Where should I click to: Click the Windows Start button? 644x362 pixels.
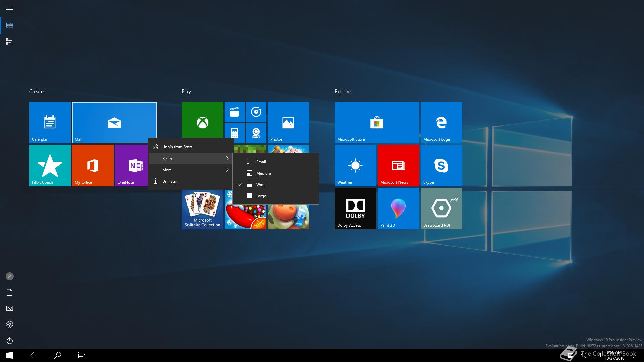point(9,355)
